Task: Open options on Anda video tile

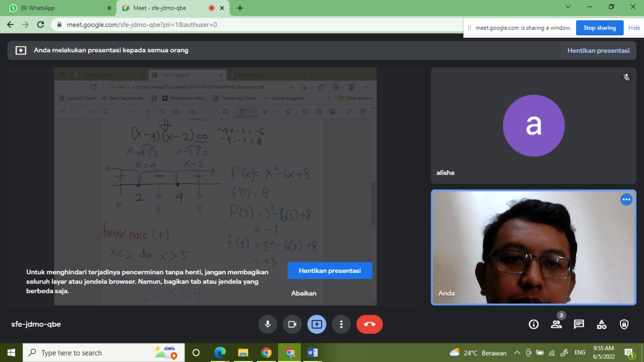Action: click(626, 199)
